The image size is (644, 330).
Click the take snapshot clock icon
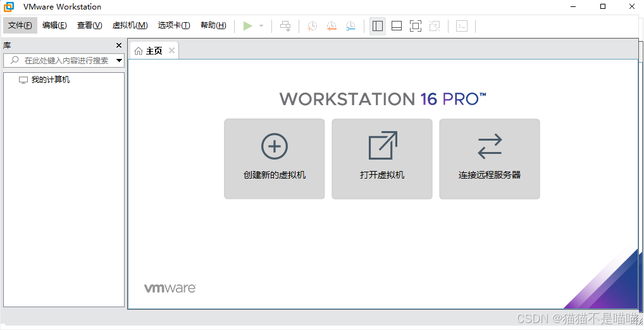[x=312, y=26]
